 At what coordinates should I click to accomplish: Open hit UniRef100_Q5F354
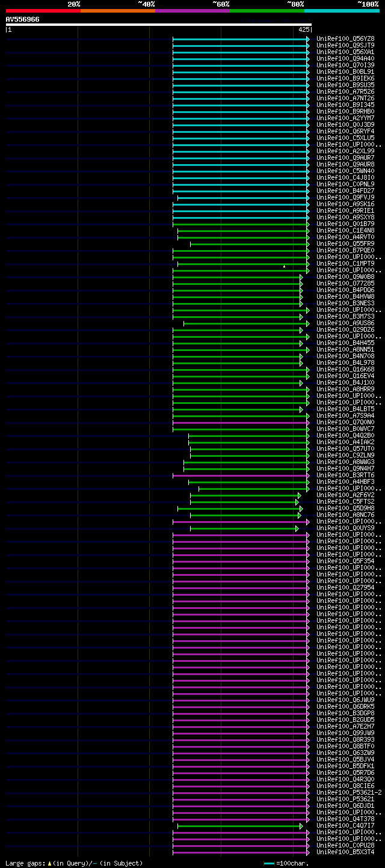345,561
